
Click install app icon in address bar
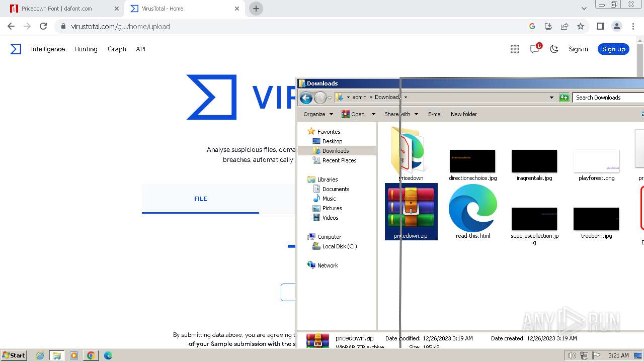pyautogui.click(x=548, y=26)
